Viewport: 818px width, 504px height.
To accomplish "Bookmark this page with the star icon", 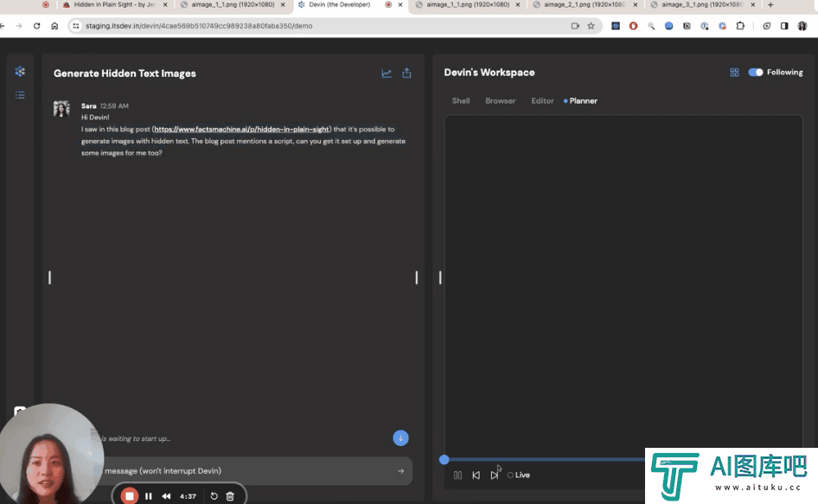I will pos(591,26).
